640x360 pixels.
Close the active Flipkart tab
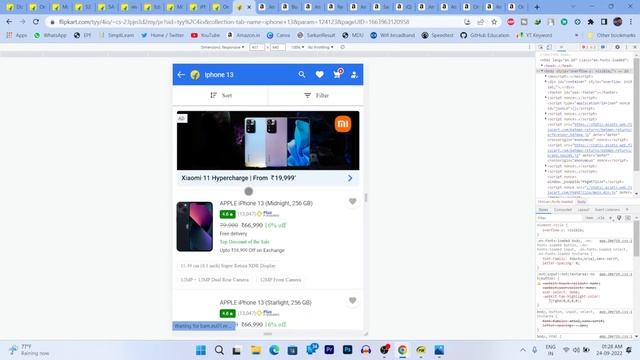click(249, 7)
